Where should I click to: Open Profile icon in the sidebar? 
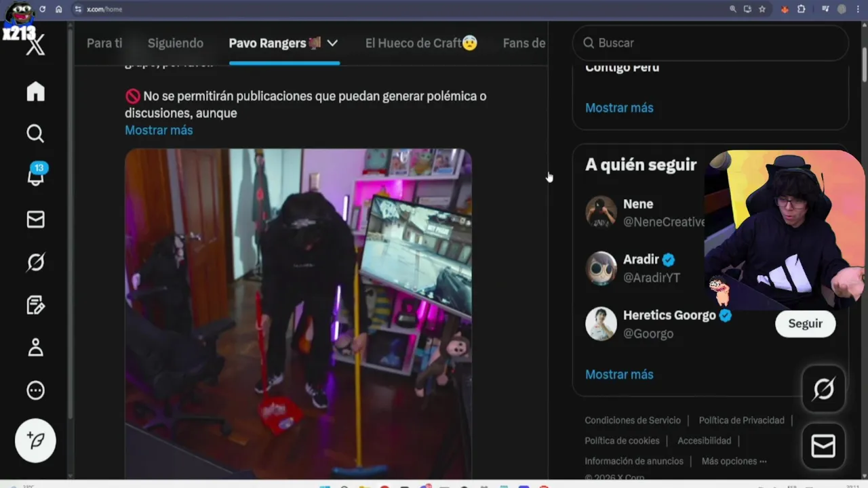click(x=35, y=348)
